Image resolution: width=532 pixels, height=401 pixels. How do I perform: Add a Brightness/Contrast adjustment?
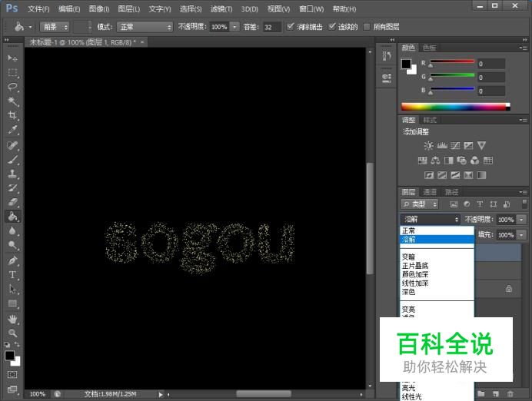coord(428,146)
